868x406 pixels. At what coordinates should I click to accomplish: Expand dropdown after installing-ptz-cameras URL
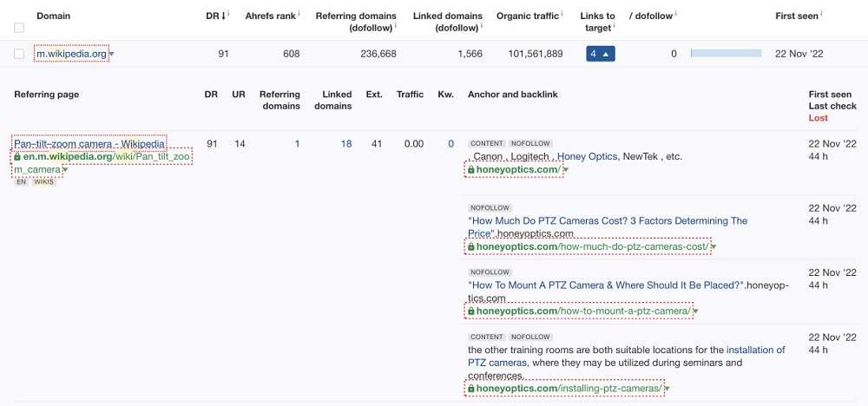pyautogui.click(x=667, y=389)
